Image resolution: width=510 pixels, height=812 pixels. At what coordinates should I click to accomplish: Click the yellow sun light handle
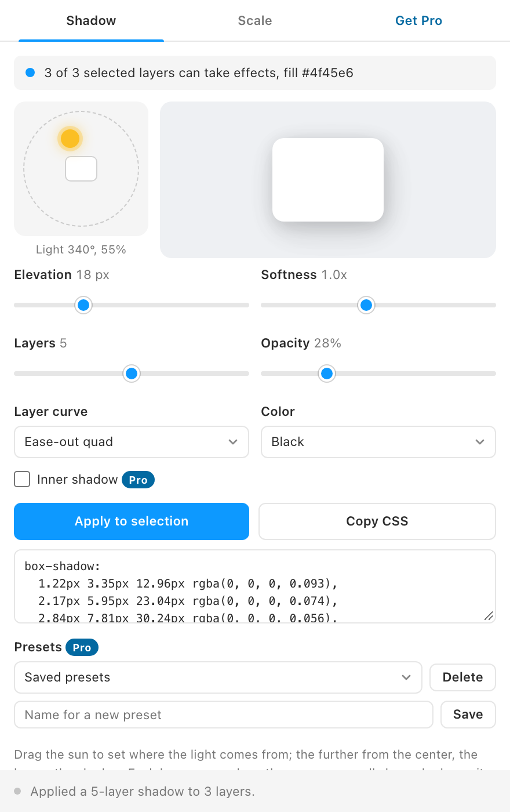pos(70,139)
